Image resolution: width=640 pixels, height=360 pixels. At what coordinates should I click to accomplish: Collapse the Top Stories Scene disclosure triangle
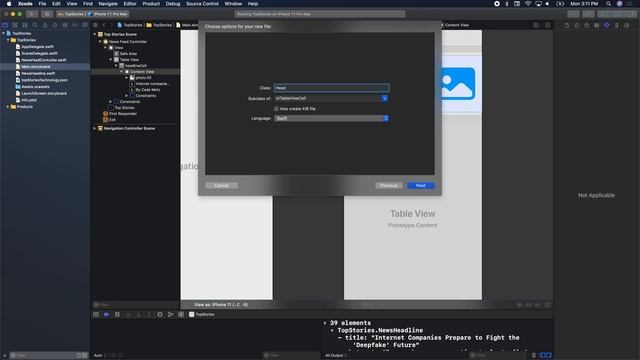95,34
